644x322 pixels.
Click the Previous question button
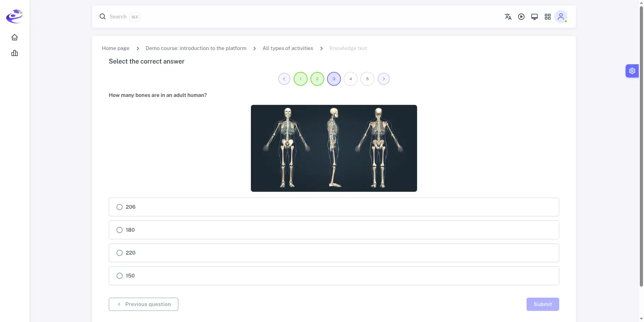[x=144, y=304]
